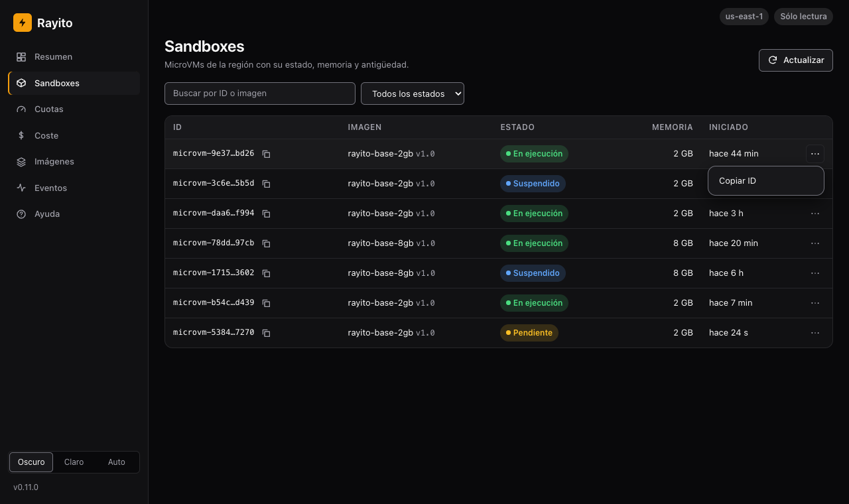The width and height of the screenshot is (849, 504).
Task: Click the us-east-1 region badge
Action: (744, 17)
